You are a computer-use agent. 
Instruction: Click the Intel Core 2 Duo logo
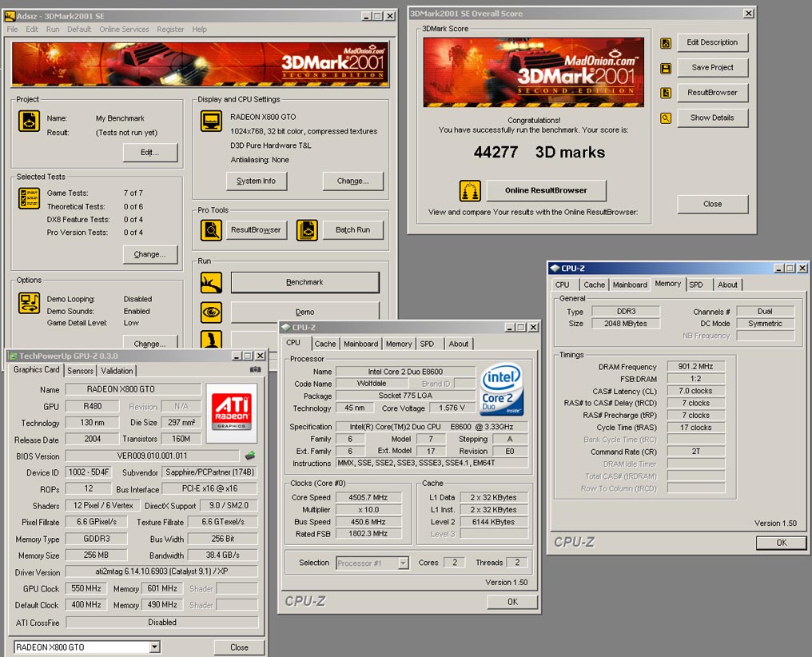pos(501,389)
